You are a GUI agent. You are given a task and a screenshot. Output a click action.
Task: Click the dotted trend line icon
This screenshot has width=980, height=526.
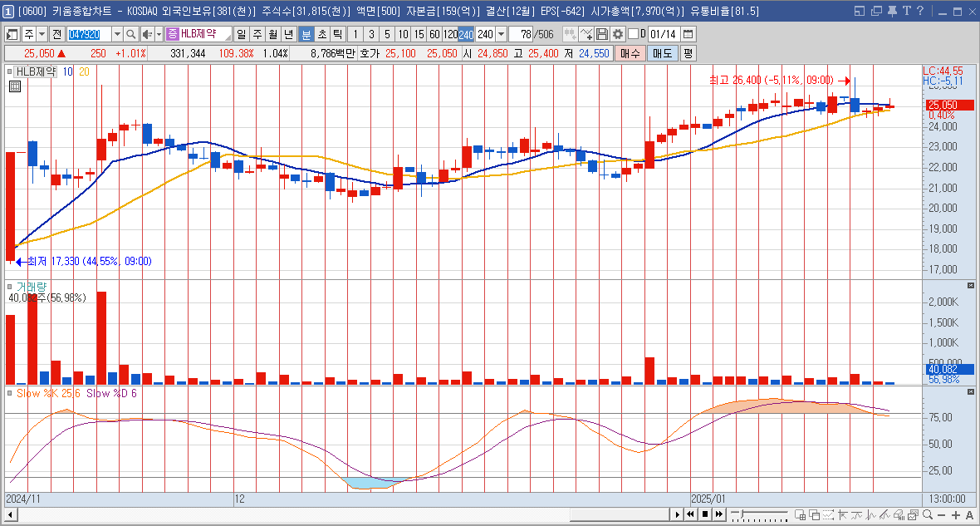tap(828, 514)
